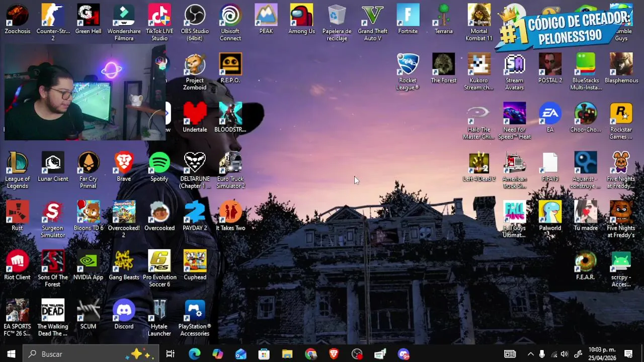This screenshot has height=362, width=644.
Task: Open the notification center
Action: (x=628, y=354)
